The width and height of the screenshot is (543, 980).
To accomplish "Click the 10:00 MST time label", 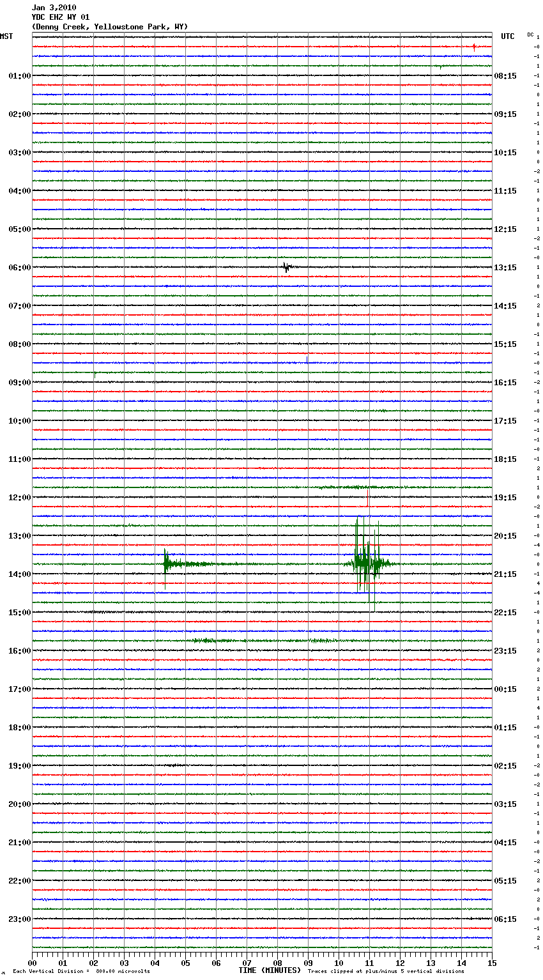I will [x=20, y=421].
